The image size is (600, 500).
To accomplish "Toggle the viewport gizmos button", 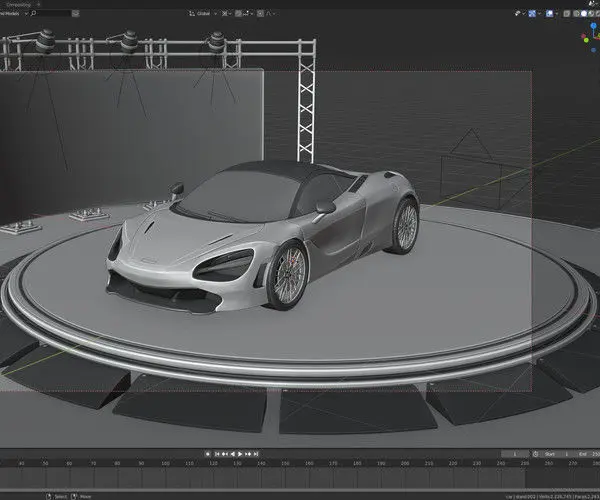I will (532, 13).
